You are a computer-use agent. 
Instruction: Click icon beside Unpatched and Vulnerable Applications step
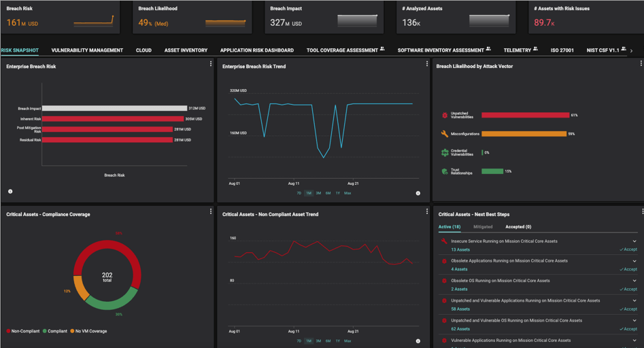tap(444, 301)
